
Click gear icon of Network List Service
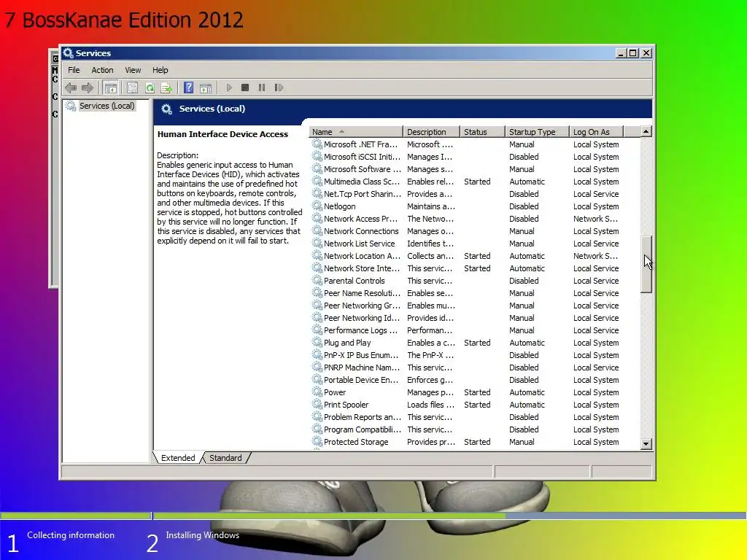click(x=317, y=243)
